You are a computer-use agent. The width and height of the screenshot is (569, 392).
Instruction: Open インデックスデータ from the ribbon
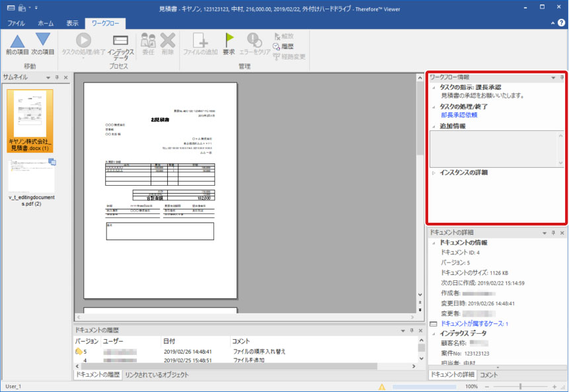(120, 45)
